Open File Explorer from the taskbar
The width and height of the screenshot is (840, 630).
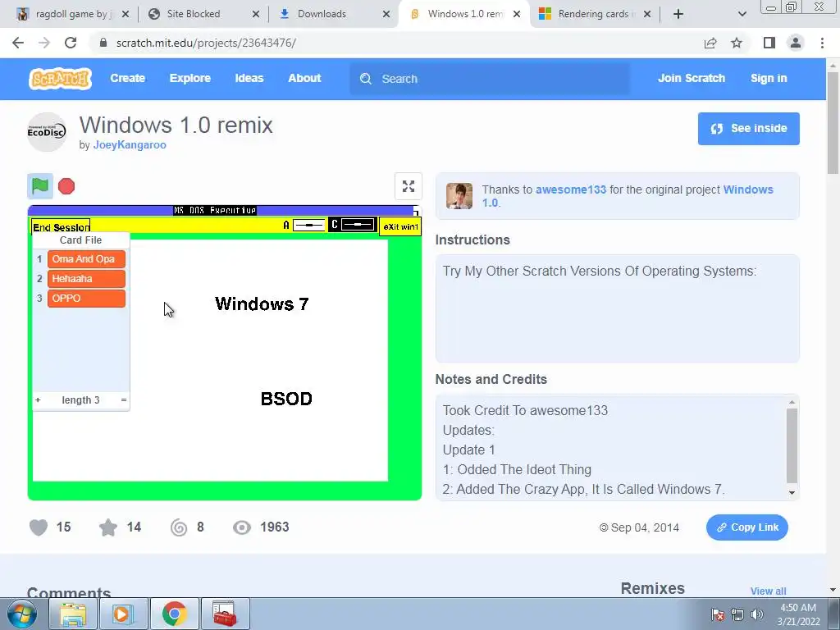[73, 614]
